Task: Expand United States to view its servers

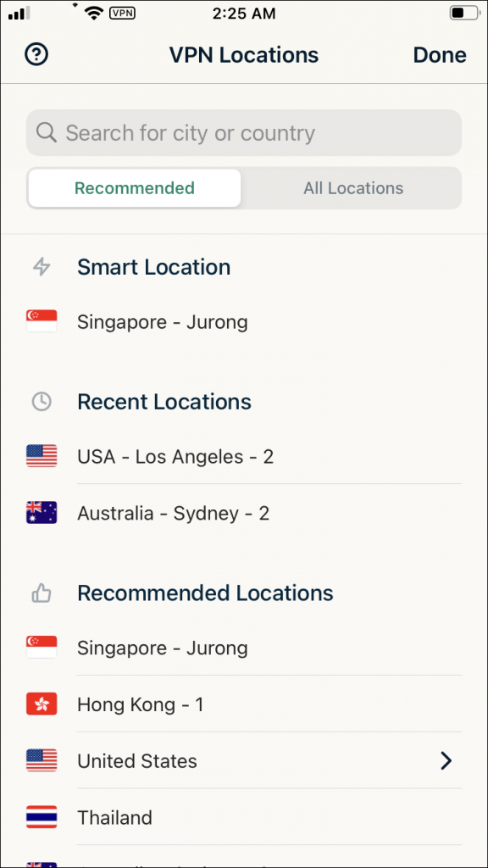Action: (244, 760)
